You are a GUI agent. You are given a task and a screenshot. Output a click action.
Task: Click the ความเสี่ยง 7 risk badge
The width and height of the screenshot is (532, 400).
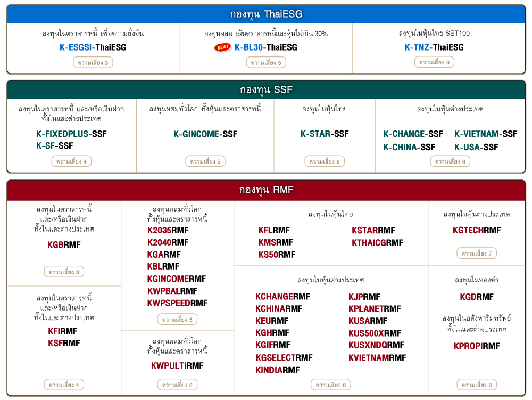point(477,254)
